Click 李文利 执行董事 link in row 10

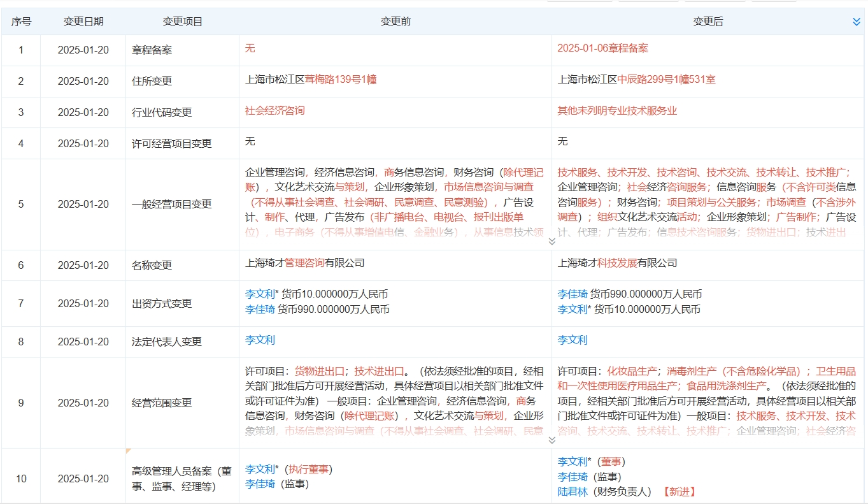[x=260, y=469]
